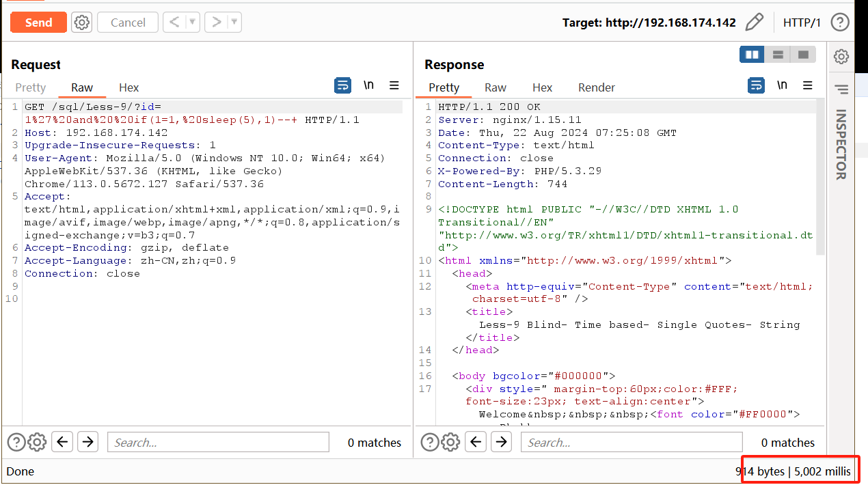Click Inspector collapse lines icon

click(x=841, y=89)
